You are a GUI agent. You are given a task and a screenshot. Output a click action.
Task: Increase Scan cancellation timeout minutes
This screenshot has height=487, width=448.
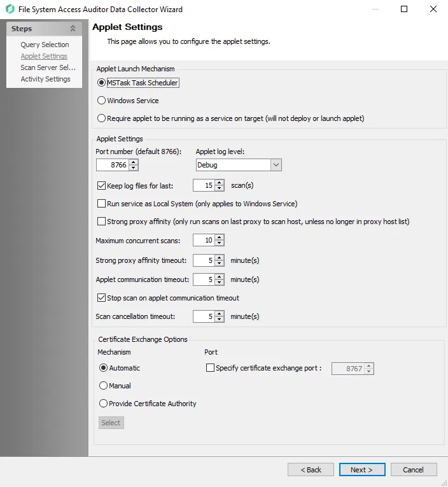coord(219,313)
